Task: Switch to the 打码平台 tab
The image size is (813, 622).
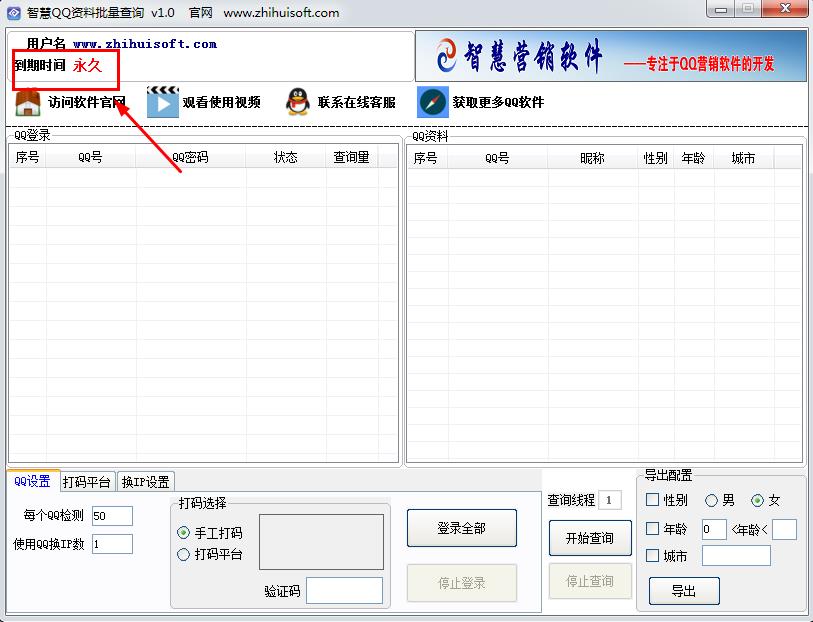Action: (88, 482)
